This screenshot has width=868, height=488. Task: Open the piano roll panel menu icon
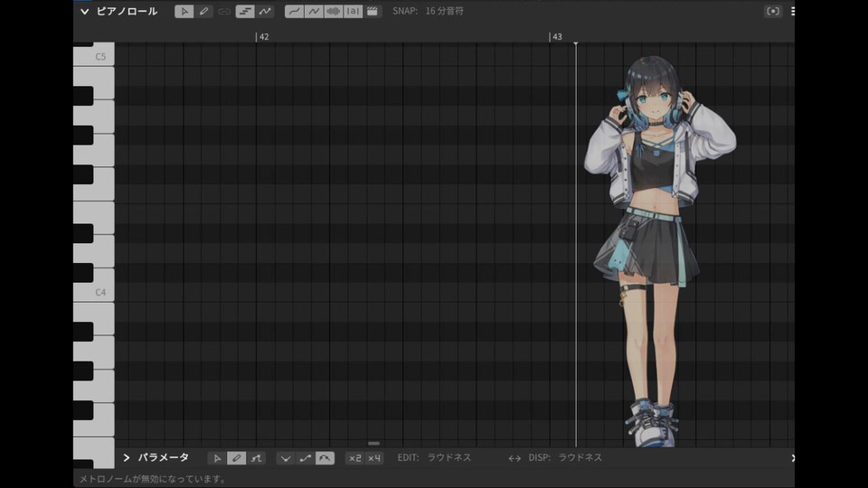[793, 11]
